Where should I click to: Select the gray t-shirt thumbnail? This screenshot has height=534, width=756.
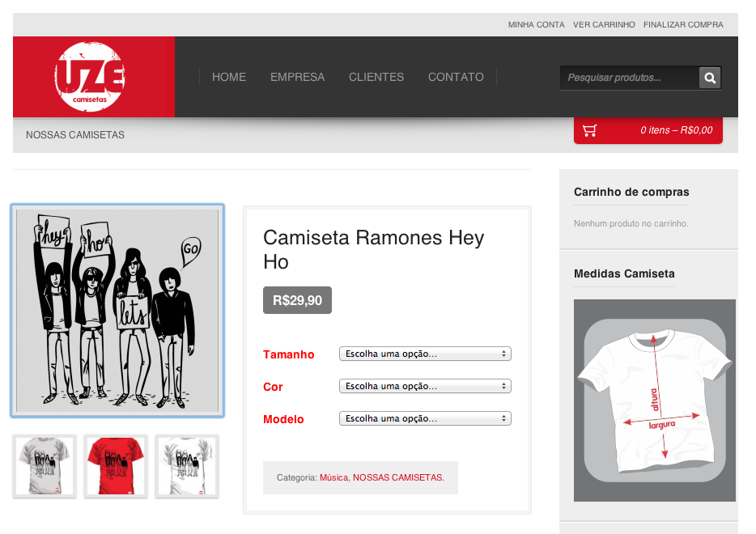[45, 466]
